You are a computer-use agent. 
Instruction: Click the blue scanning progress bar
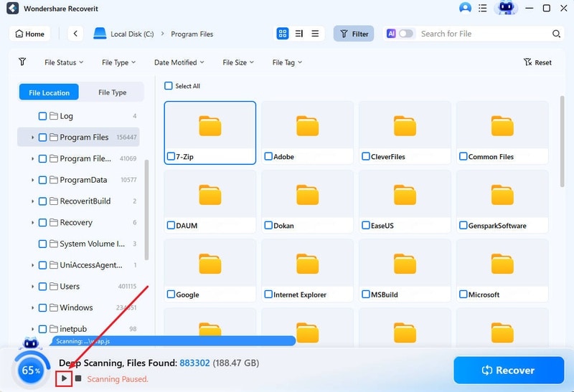click(x=172, y=341)
